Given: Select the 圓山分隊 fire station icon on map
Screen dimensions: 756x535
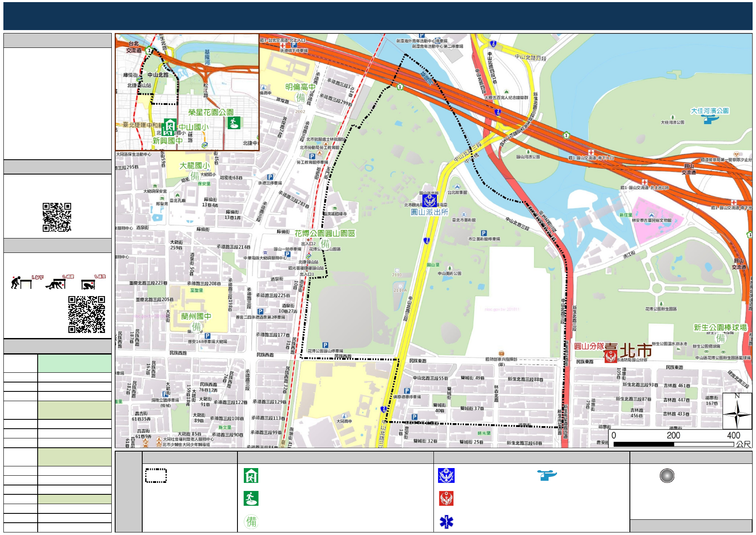Looking at the screenshot, I should point(611,356).
